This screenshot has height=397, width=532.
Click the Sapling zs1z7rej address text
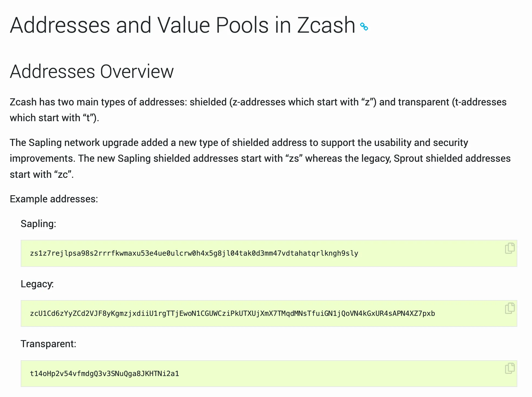click(194, 254)
